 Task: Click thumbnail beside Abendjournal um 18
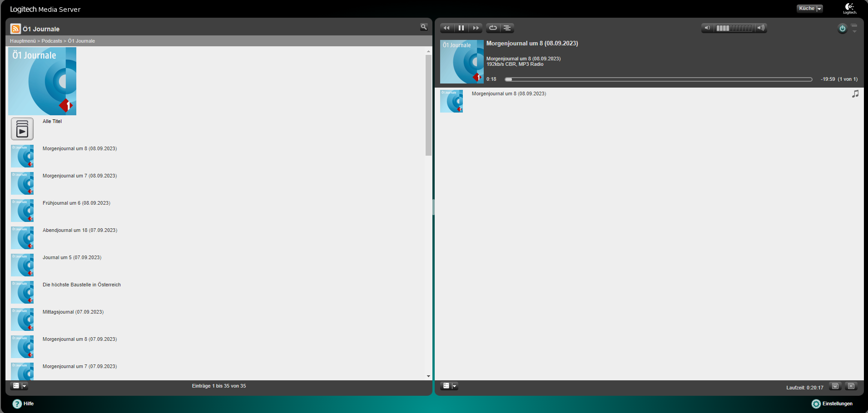22,238
